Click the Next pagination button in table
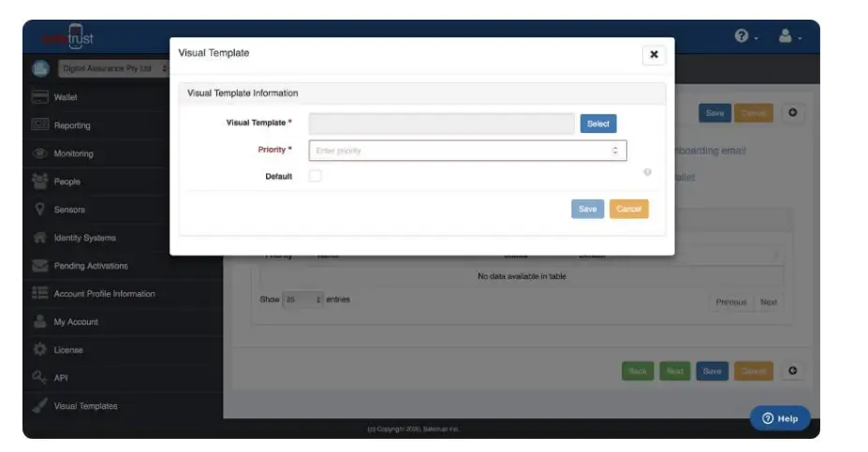 pyautogui.click(x=769, y=302)
